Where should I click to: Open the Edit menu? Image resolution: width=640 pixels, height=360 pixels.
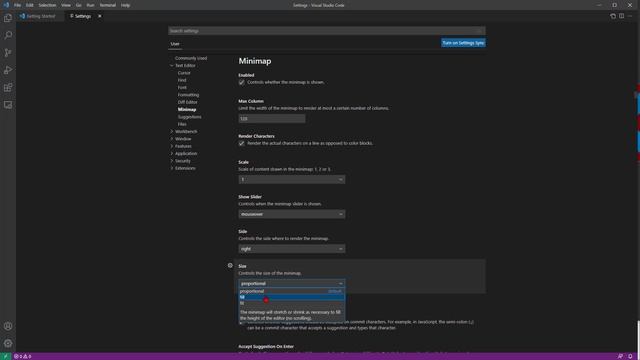pos(30,5)
